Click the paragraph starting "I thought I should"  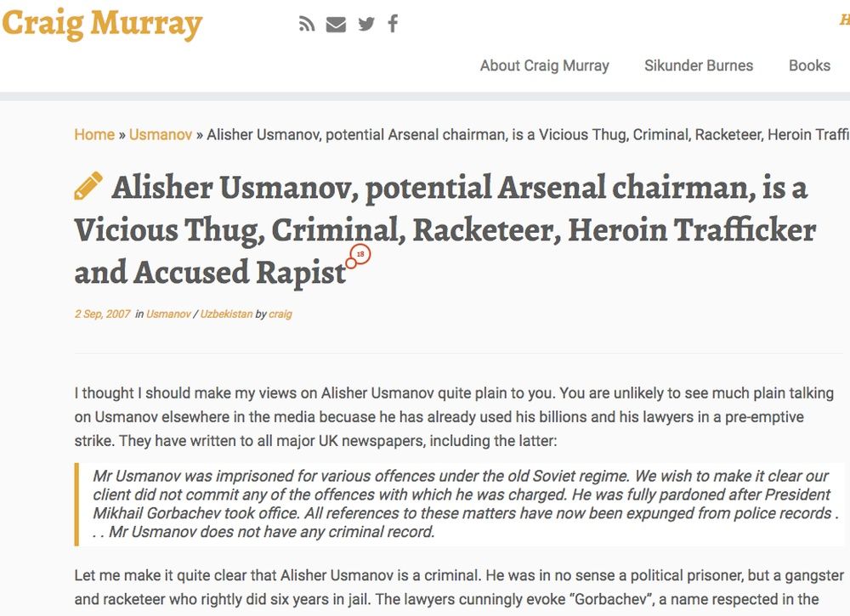click(x=442, y=417)
